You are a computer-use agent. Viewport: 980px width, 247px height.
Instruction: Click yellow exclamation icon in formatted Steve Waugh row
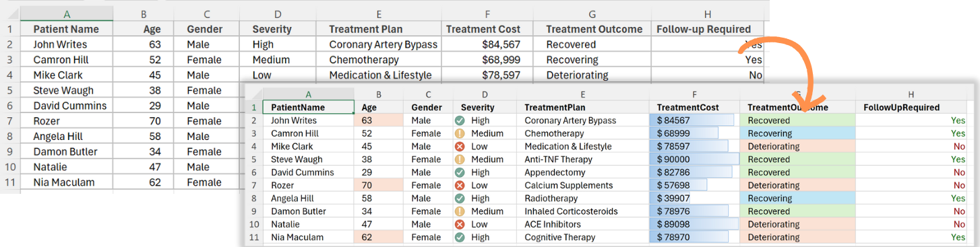point(460,160)
